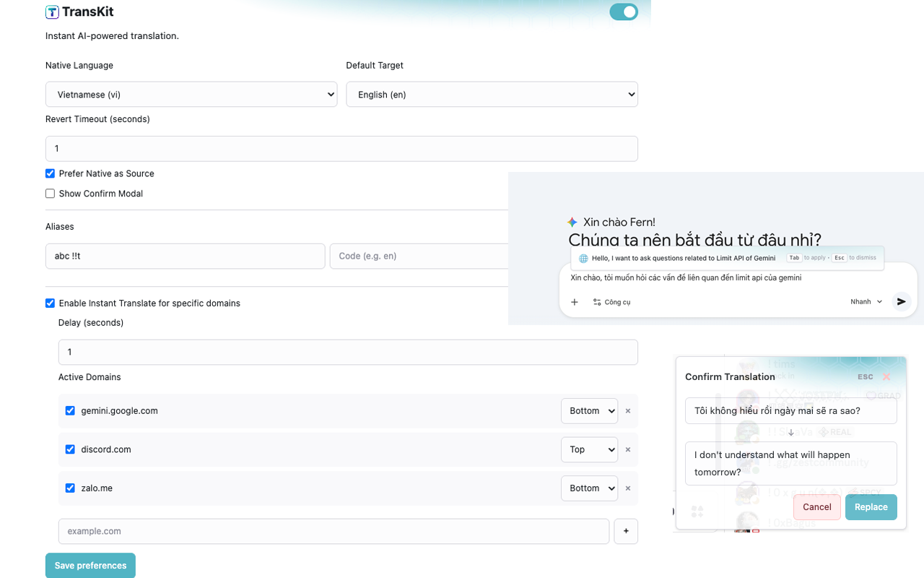Click the globe icon in the translation suggestion
Image resolution: width=924 pixels, height=578 pixels.
tap(583, 258)
